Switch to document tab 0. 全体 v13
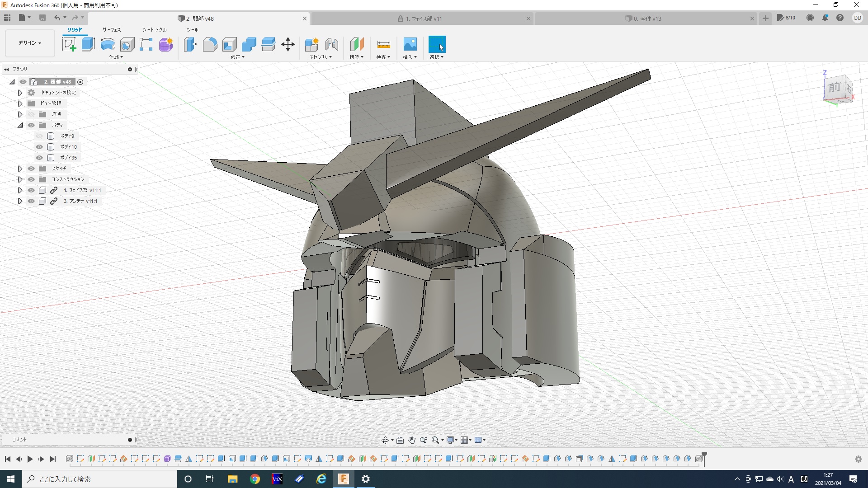 (647, 19)
